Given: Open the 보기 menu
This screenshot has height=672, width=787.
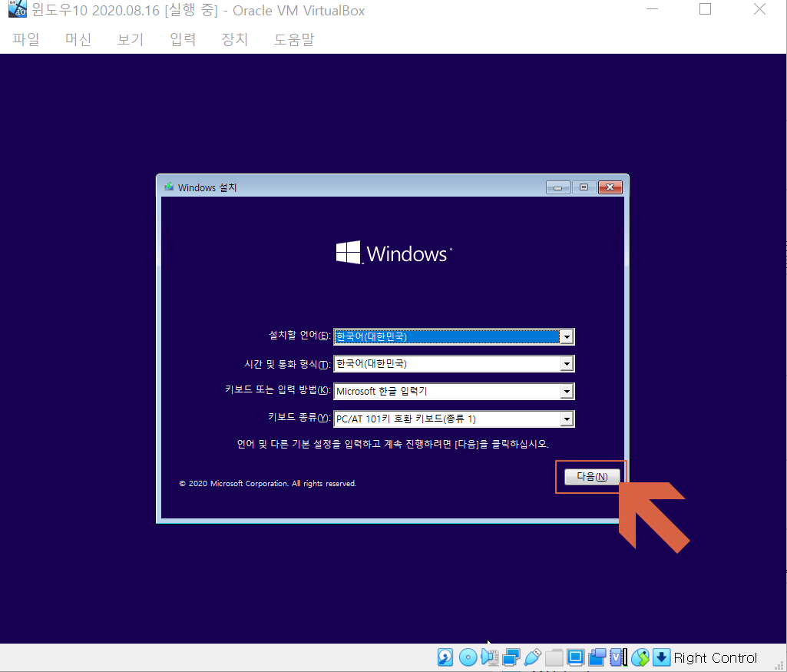Looking at the screenshot, I should tap(130, 39).
